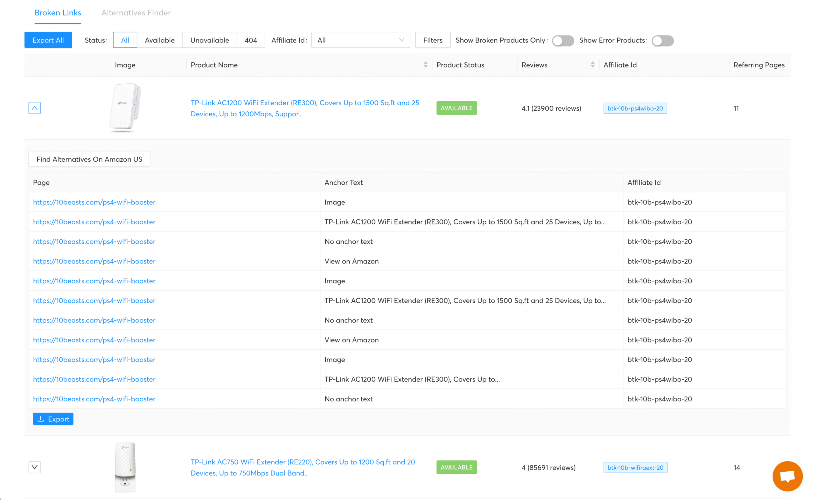Click the Page column header

pyautogui.click(x=41, y=183)
